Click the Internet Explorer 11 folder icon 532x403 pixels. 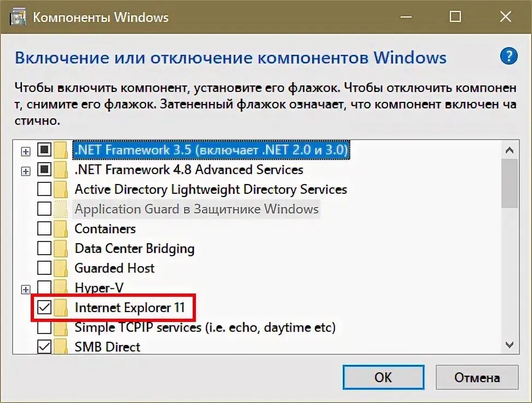[61, 308]
